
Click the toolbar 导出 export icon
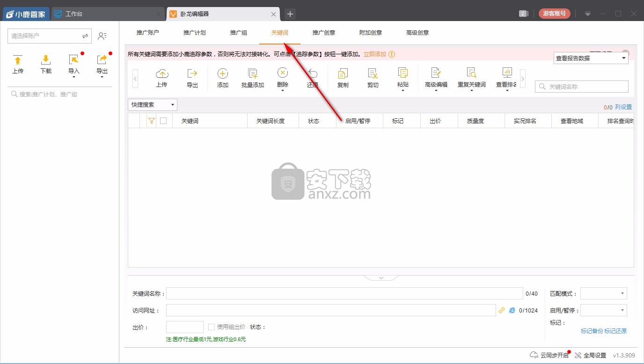point(192,73)
